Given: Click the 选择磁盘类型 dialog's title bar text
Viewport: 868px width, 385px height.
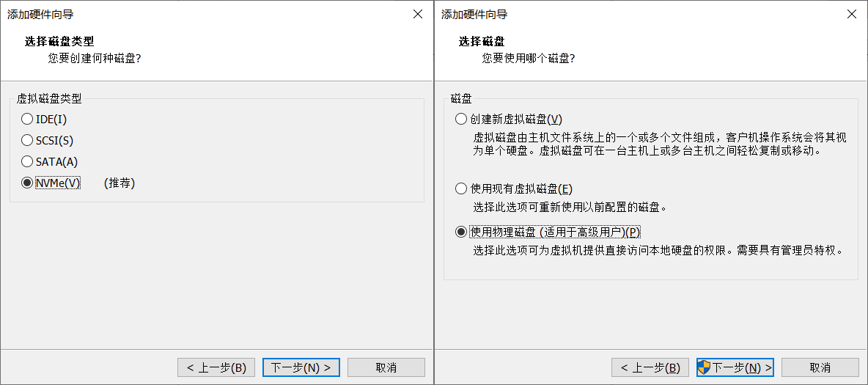Looking at the screenshot, I should click(40, 14).
